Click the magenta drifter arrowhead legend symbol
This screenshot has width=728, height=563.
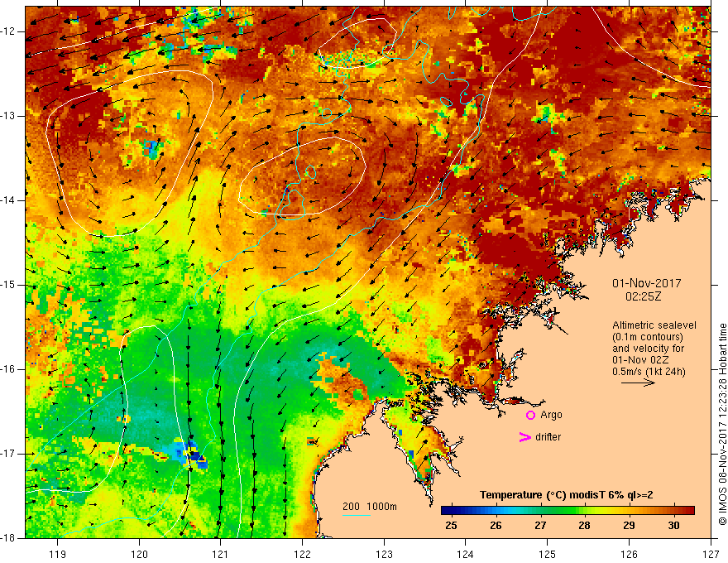(x=524, y=437)
